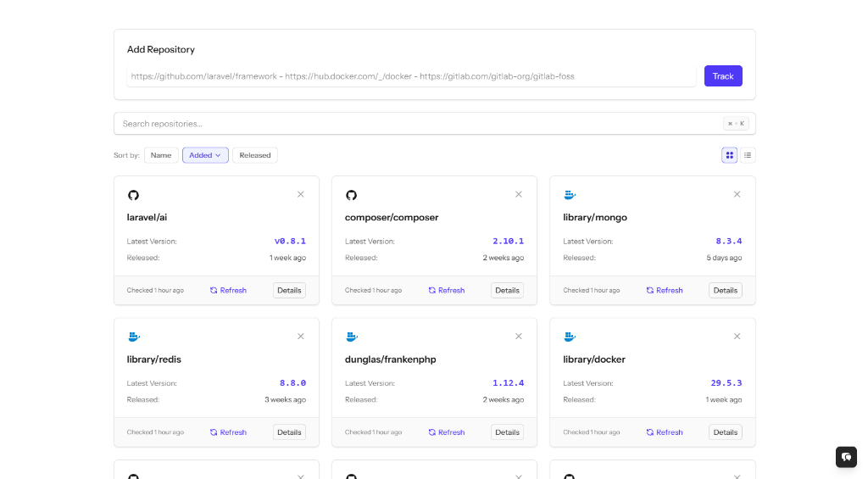Remove the library/mongo card
Screen dimensions: 868x479
737,194
